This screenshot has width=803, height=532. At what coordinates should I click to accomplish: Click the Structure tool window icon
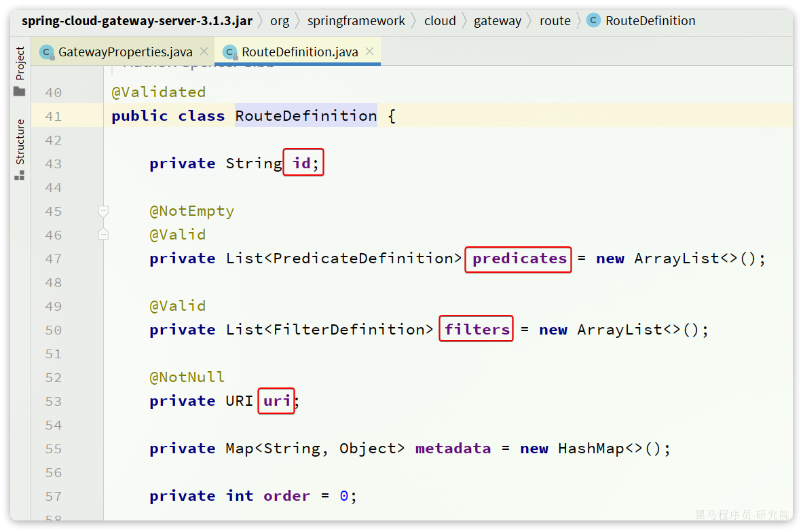click(x=20, y=175)
